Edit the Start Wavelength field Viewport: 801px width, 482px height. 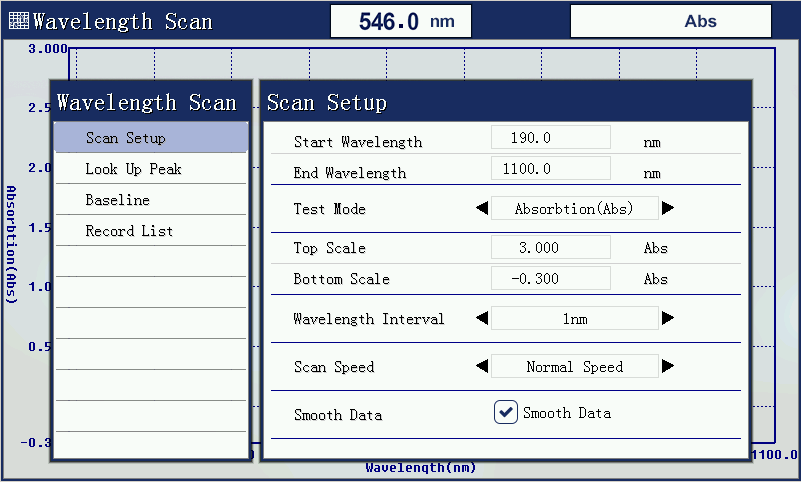pyautogui.click(x=550, y=138)
